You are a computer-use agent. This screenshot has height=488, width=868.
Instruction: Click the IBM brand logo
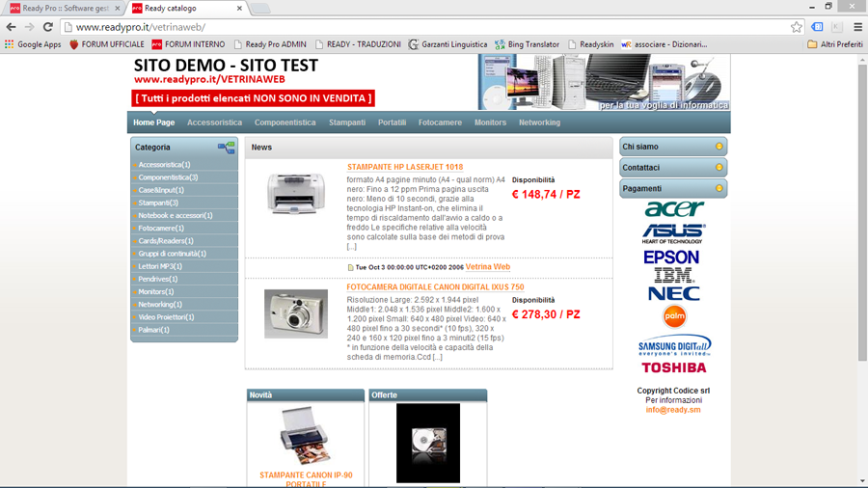pos(673,275)
